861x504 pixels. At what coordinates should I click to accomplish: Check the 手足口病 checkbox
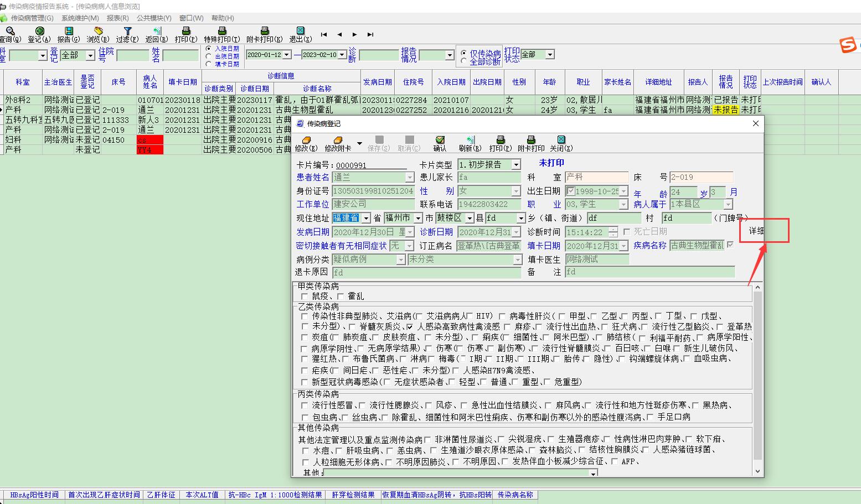[650, 417]
